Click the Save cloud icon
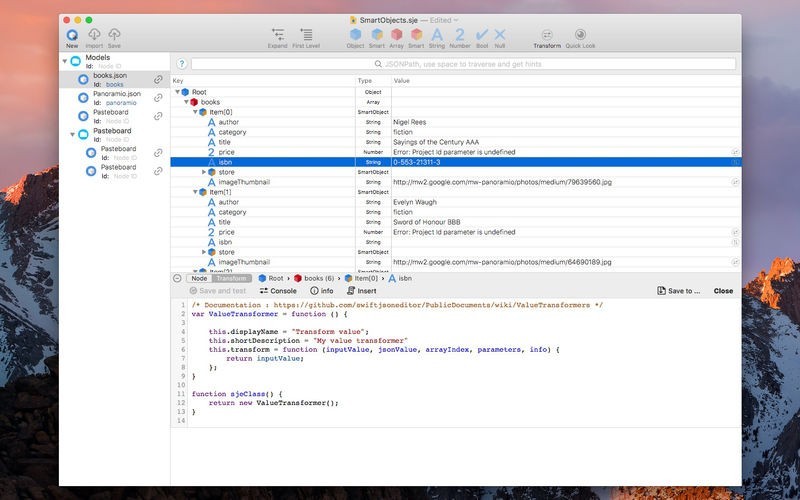800x500 pixels. pyautogui.click(x=114, y=34)
